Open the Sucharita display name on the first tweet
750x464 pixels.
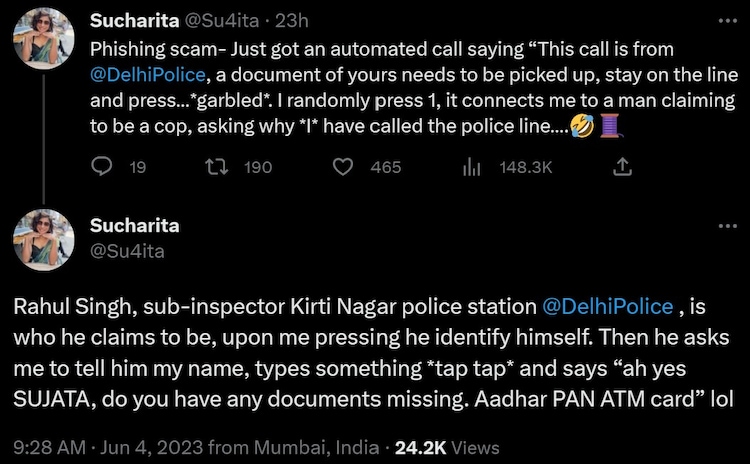pos(132,20)
